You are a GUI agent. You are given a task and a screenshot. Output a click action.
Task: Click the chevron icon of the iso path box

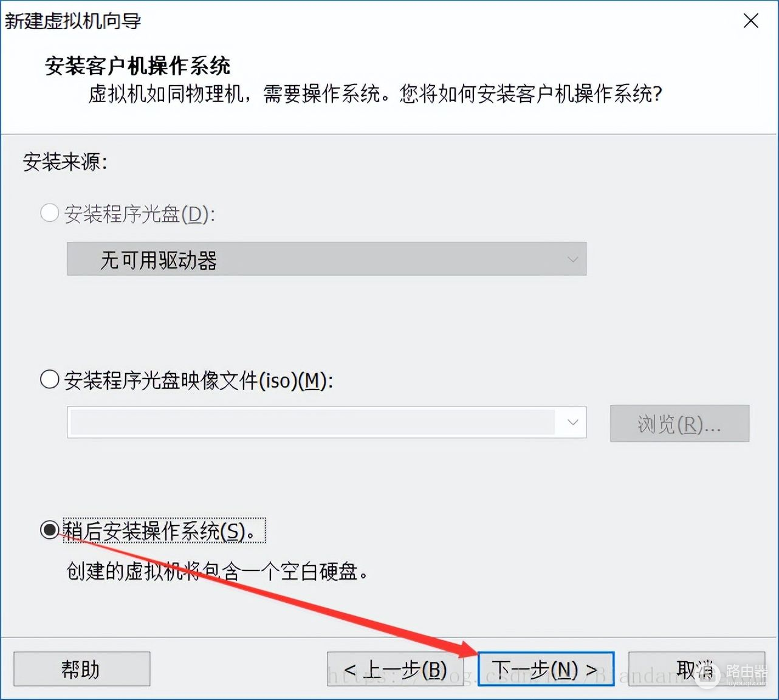click(572, 422)
